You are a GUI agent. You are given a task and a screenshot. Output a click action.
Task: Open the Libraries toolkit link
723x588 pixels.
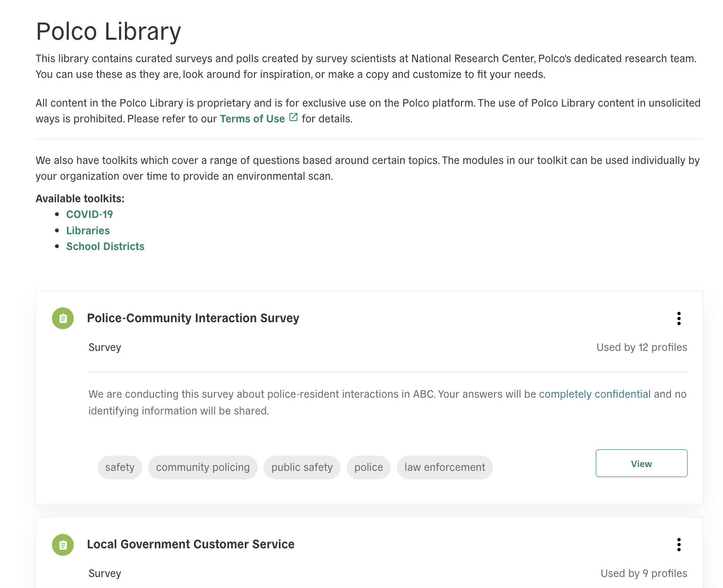click(88, 231)
